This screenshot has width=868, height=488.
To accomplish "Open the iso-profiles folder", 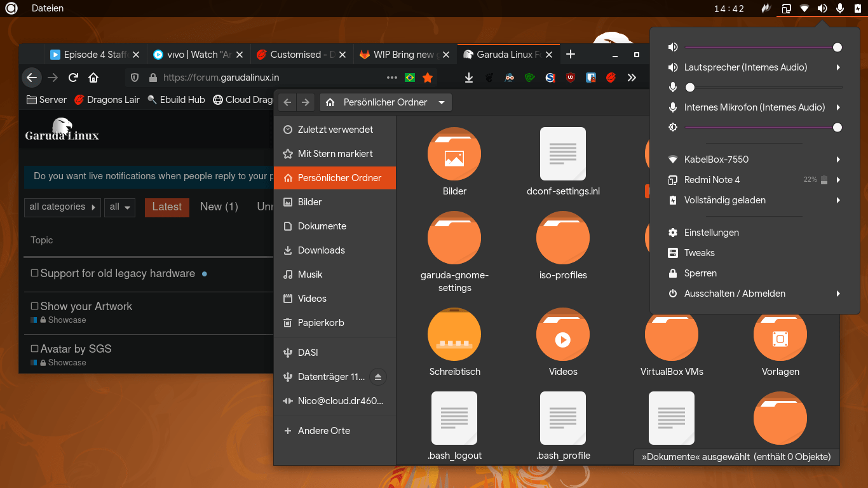I will (563, 238).
